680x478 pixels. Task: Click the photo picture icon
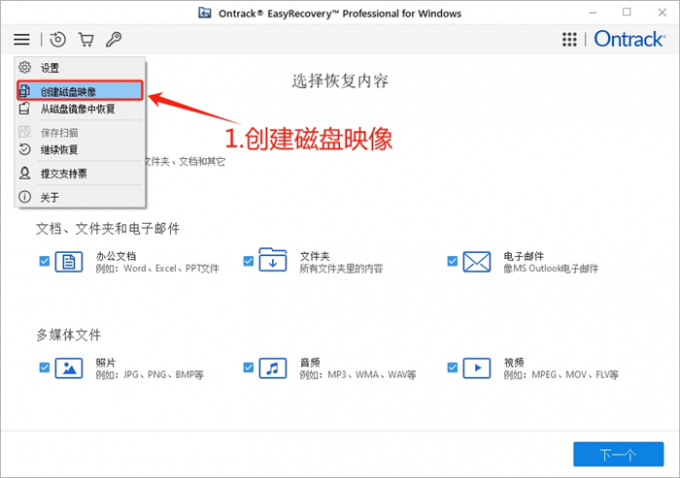(69, 368)
